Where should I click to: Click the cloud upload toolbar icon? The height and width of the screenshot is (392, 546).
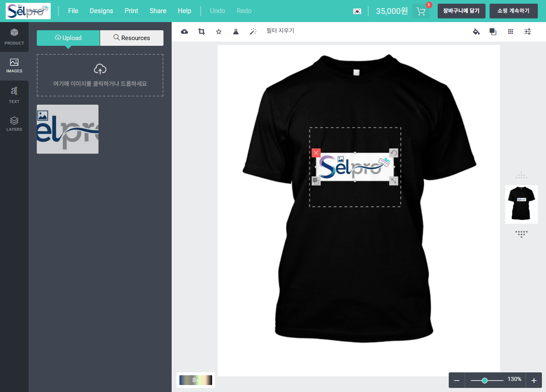184,31
